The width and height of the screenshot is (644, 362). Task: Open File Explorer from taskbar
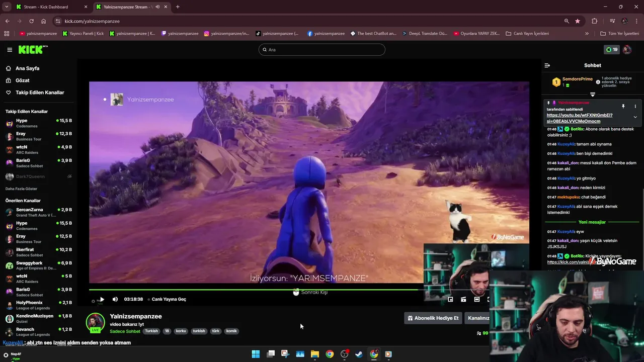tap(315, 354)
